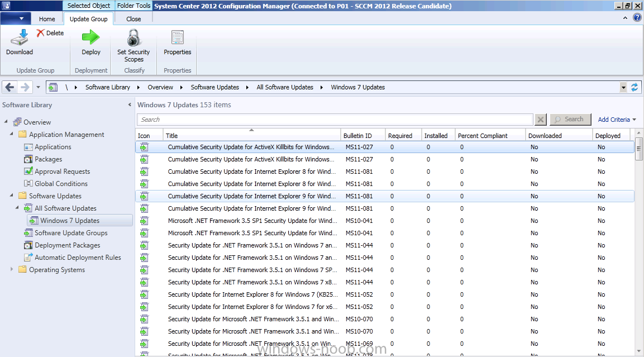This screenshot has height=357, width=644.
Task: Select .NET Framework 3.5.1 on Windows 7 x8 row
Action: (x=385, y=282)
